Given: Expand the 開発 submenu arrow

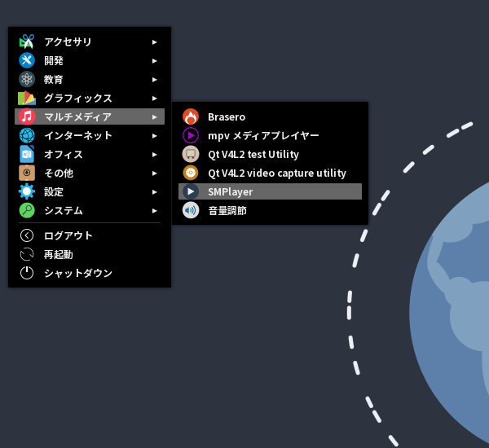Looking at the screenshot, I should (x=154, y=61).
